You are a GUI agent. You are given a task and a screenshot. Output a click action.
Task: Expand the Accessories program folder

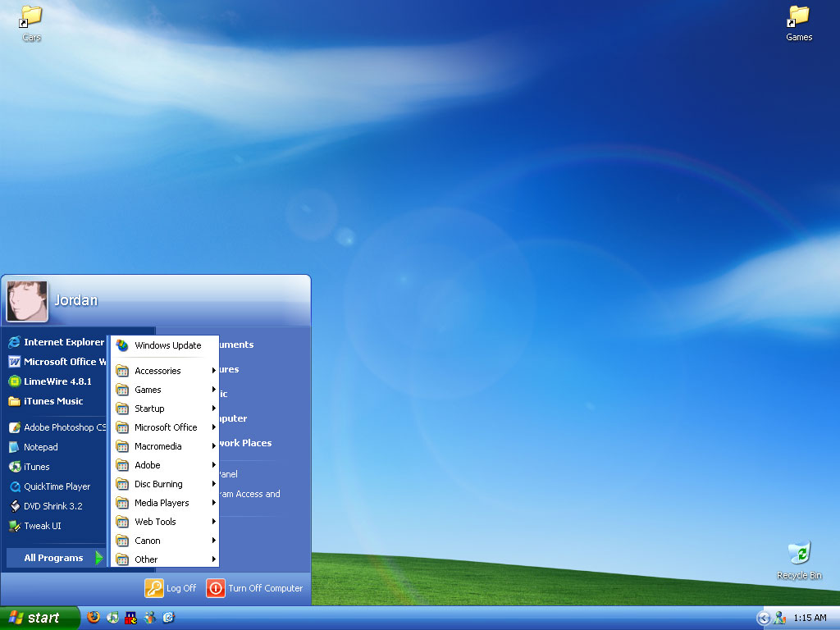point(165,371)
